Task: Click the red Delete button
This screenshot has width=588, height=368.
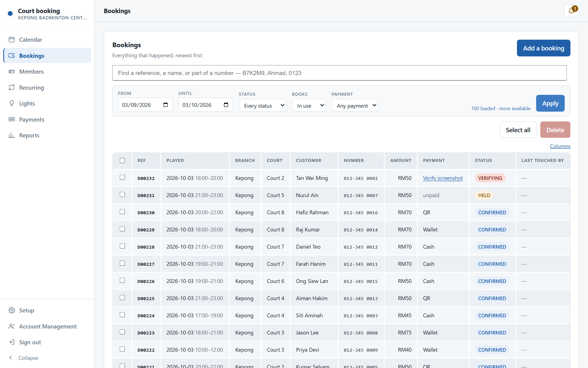Action: pyautogui.click(x=555, y=130)
